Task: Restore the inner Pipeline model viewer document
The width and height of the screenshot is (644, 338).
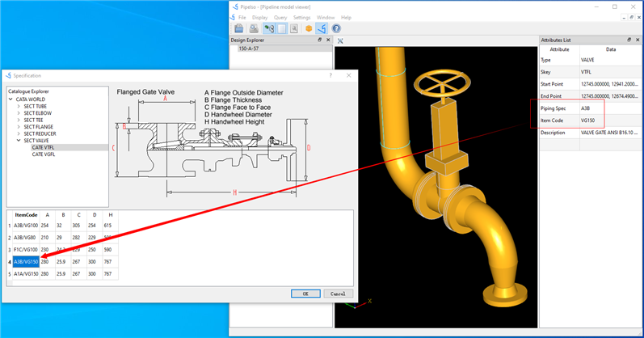Action: (x=632, y=17)
